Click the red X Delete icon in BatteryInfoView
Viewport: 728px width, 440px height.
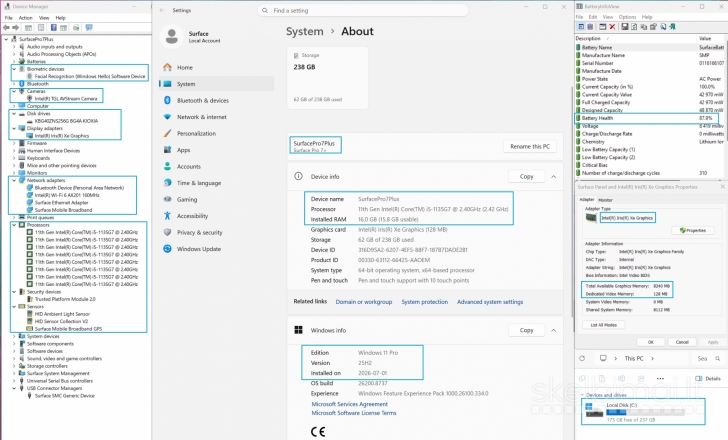click(x=612, y=26)
